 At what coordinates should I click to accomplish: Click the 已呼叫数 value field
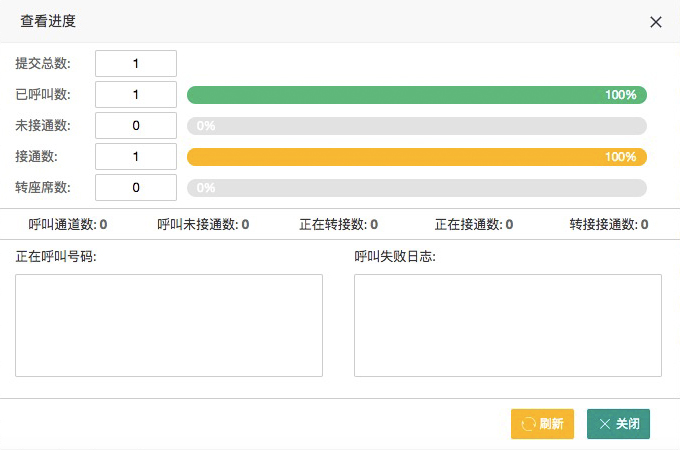click(136, 95)
